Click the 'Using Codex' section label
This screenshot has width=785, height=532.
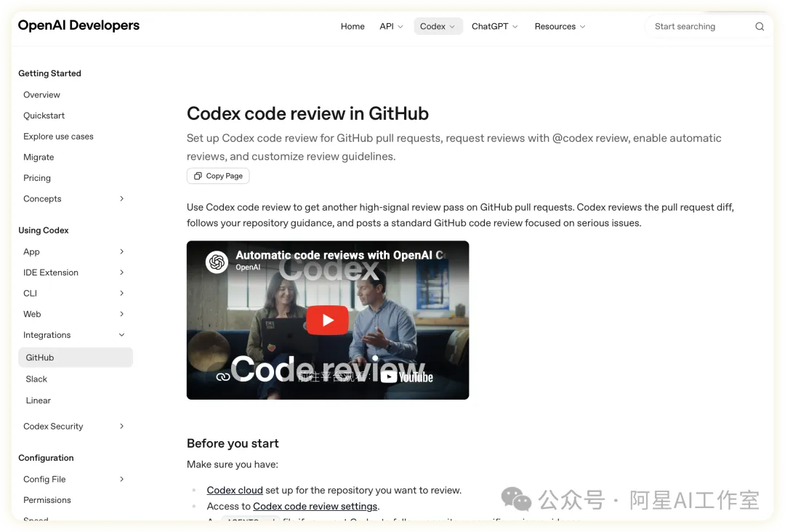[44, 230]
